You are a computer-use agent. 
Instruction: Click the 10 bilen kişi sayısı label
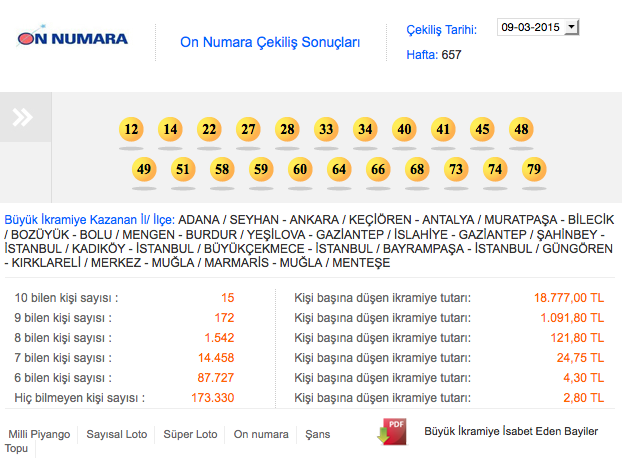[x=66, y=298]
